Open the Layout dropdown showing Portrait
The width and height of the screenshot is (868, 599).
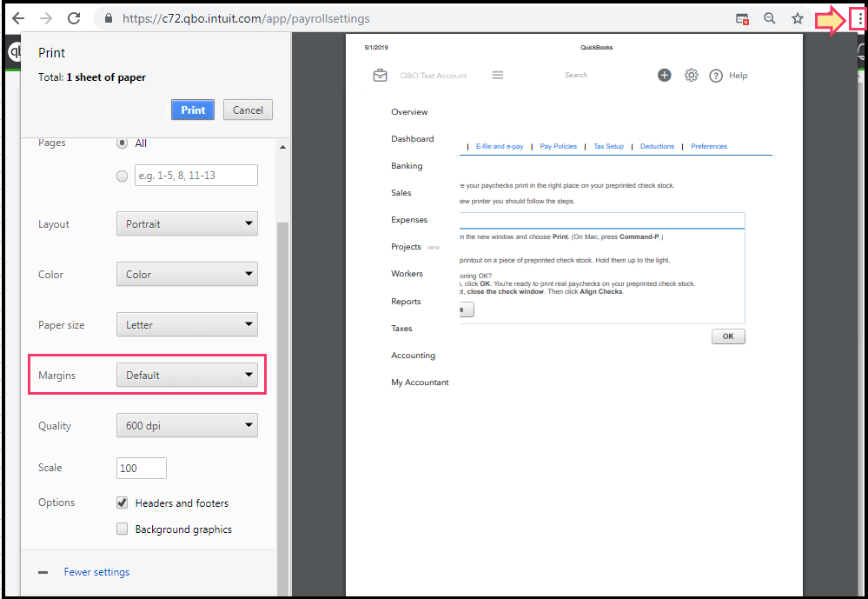(187, 223)
